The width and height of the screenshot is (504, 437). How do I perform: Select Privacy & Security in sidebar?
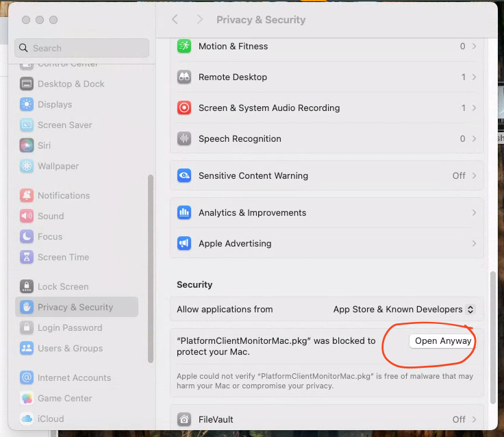tap(77, 307)
